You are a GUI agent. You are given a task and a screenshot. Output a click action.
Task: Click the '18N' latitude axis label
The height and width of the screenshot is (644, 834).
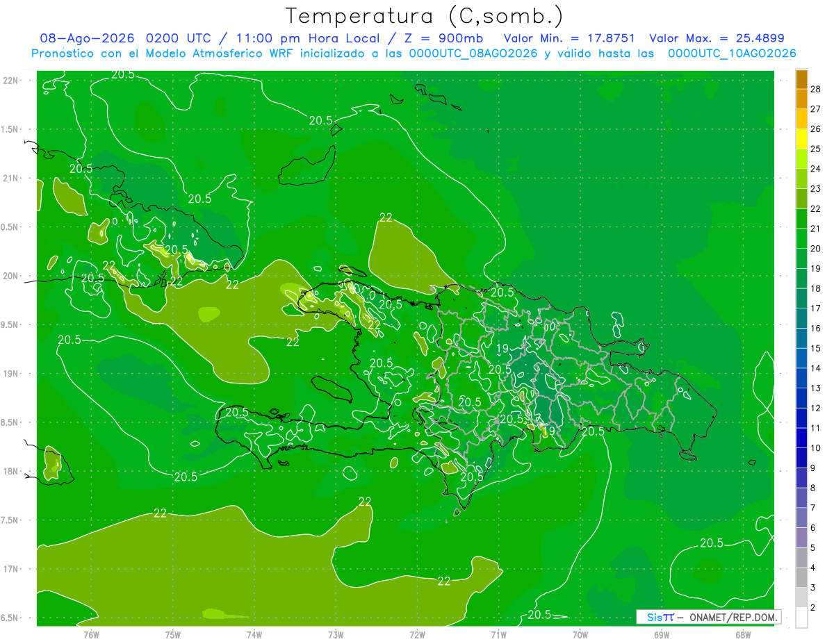10,471
